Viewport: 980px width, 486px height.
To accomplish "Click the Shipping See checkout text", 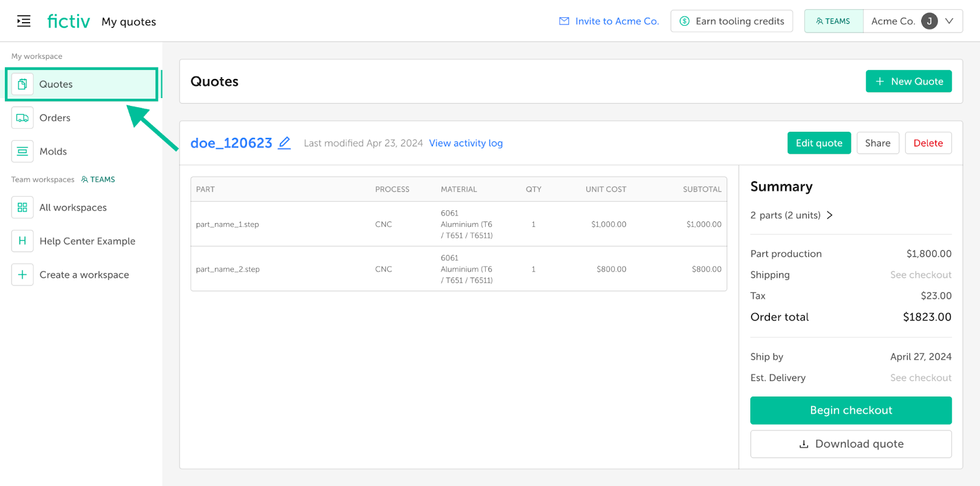I will (921, 275).
